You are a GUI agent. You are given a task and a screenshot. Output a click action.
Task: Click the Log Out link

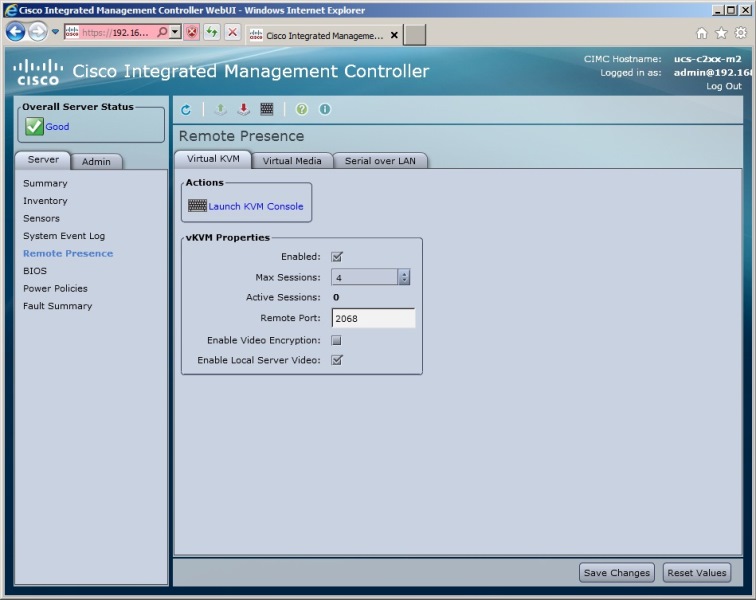724,86
